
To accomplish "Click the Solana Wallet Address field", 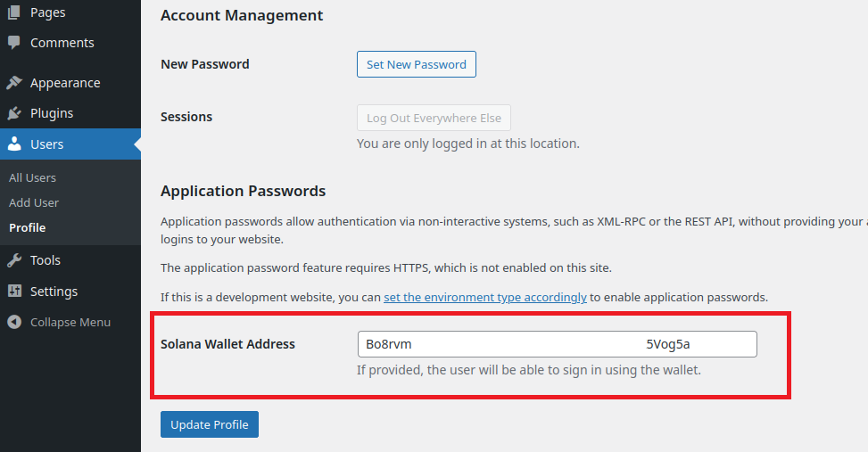I will (557, 344).
